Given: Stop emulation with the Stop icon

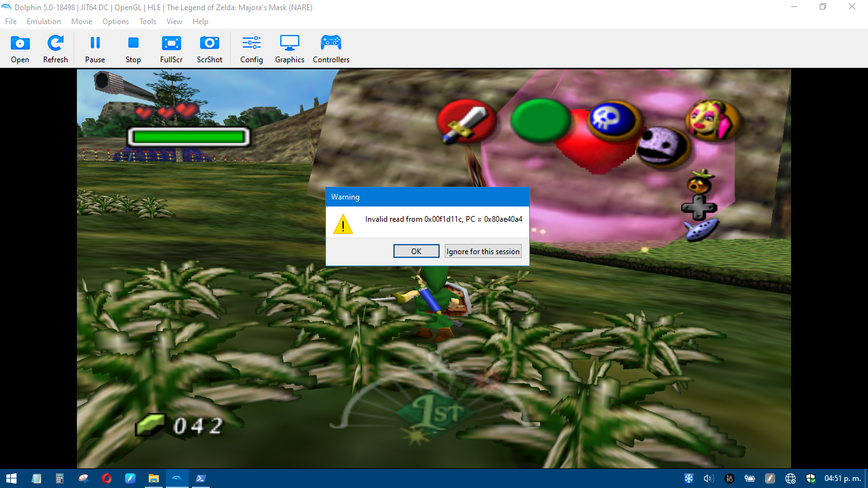Looking at the screenshot, I should (133, 50).
